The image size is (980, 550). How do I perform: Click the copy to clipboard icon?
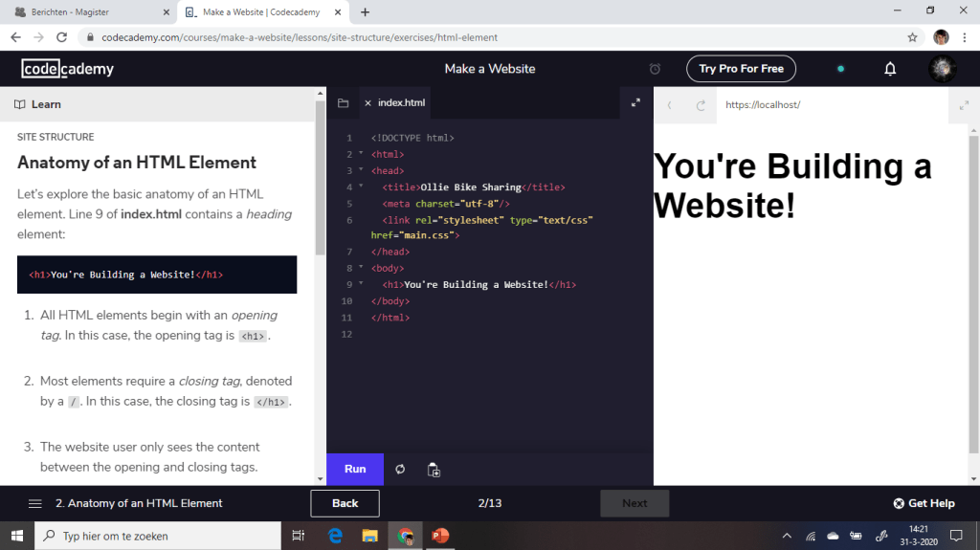434,469
